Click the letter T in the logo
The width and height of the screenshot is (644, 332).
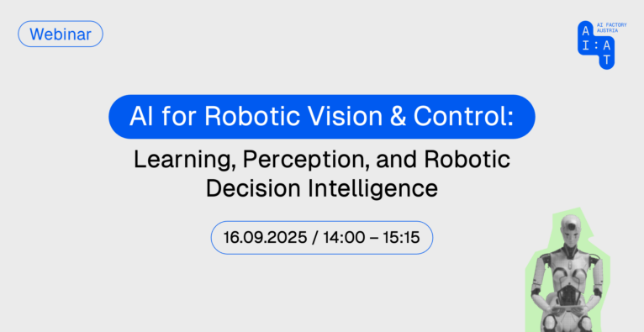tap(607, 61)
